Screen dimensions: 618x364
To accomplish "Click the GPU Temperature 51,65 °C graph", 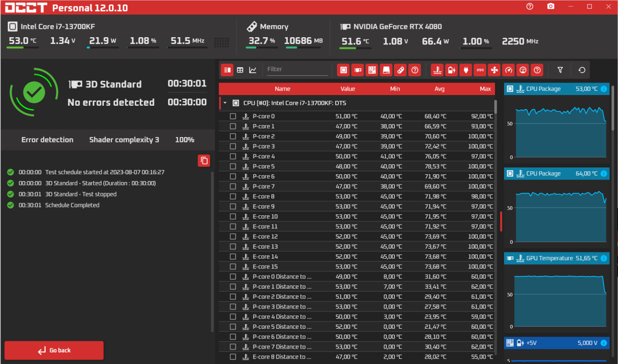I will [x=557, y=297].
